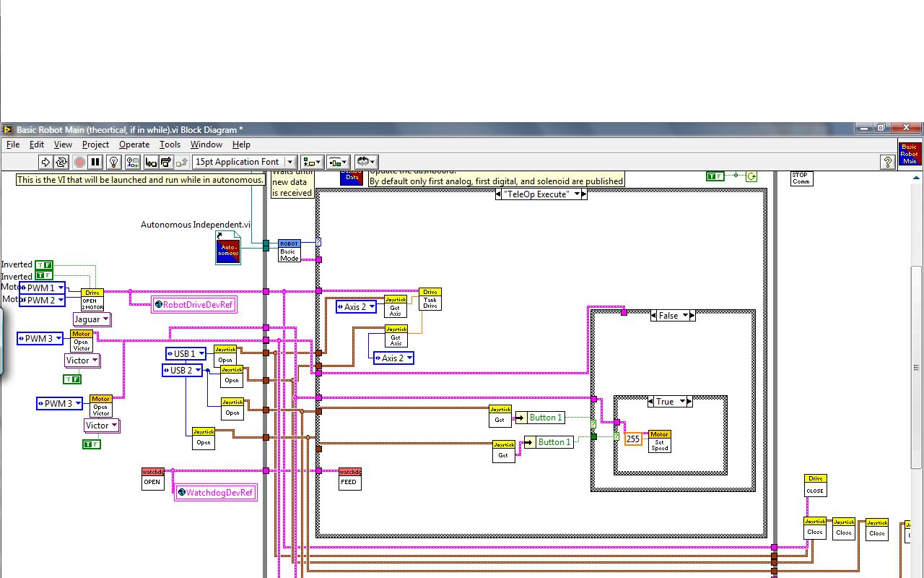This screenshot has height=578, width=924.
Task: Open the PWM 1 enum dropdown
Action: (42, 288)
